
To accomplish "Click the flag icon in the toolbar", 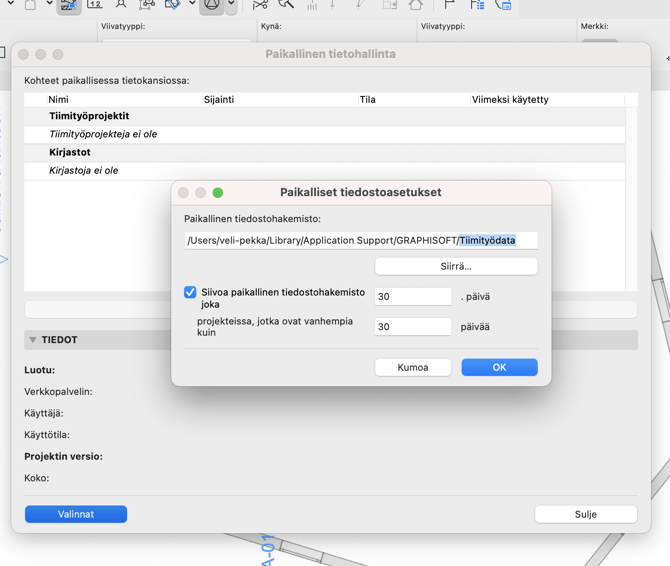I will (x=450, y=5).
